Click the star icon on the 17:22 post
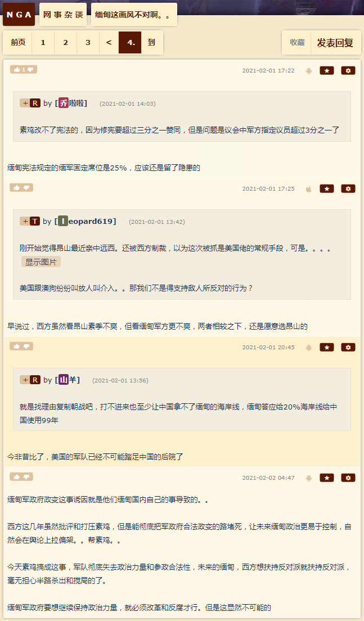This screenshot has width=364, height=621. click(x=327, y=70)
